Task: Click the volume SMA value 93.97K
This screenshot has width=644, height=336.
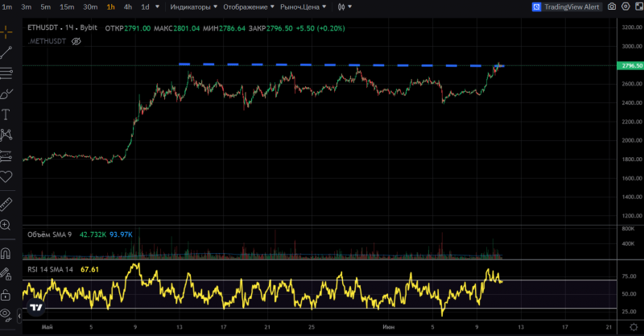Action: [122, 234]
